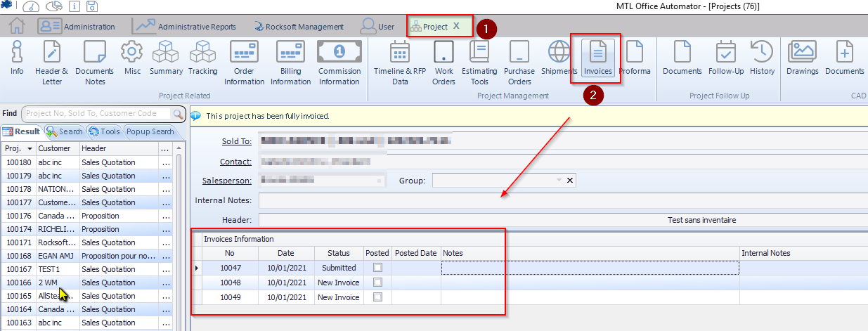The image size is (868, 331).
Task: Open project Tracking
Action: (202, 58)
